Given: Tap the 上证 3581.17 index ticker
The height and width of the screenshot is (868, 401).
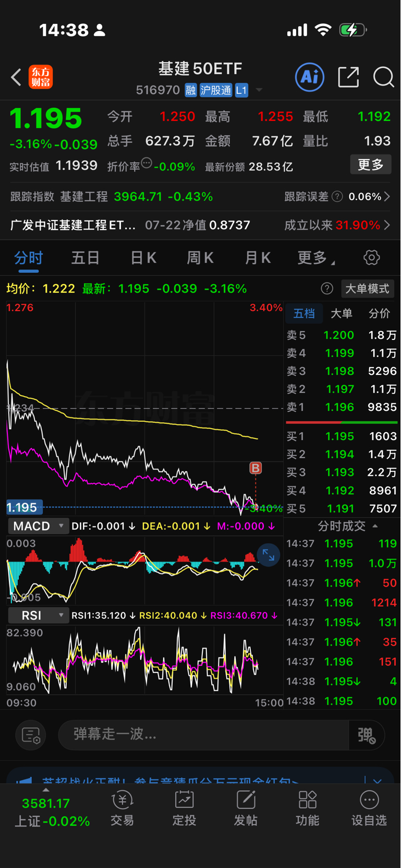Looking at the screenshot, I should (x=52, y=812).
